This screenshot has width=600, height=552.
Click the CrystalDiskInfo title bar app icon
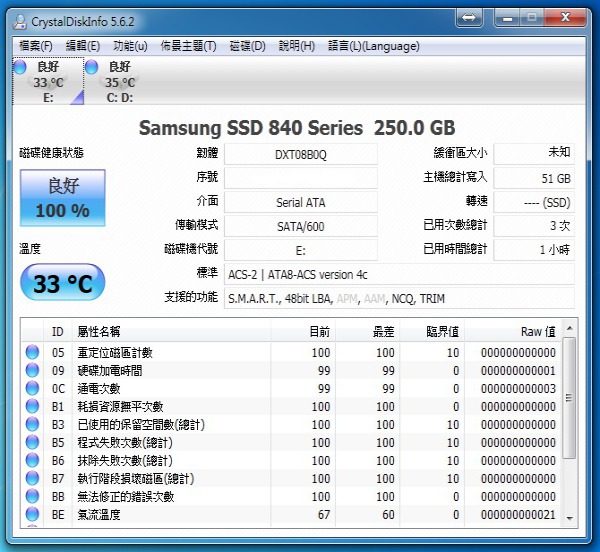click(20, 22)
